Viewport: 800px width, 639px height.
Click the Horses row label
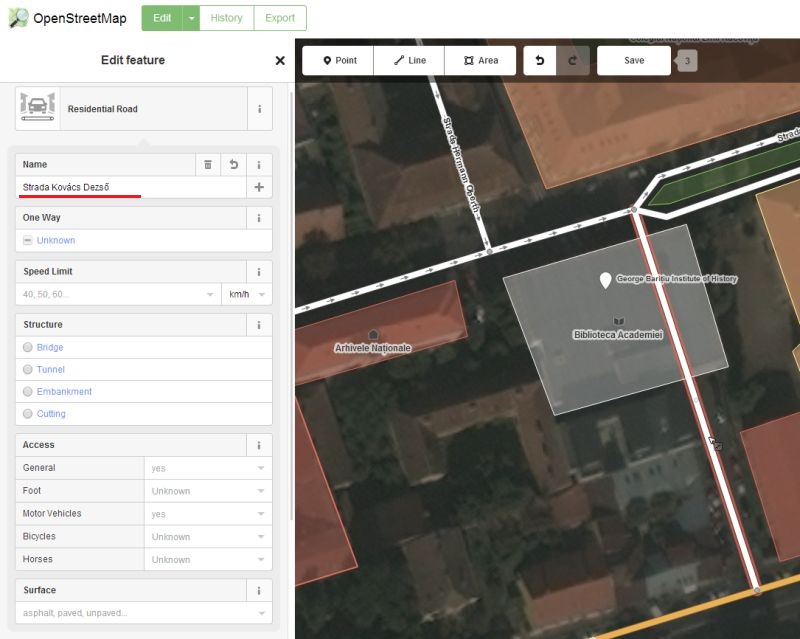point(38,559)
